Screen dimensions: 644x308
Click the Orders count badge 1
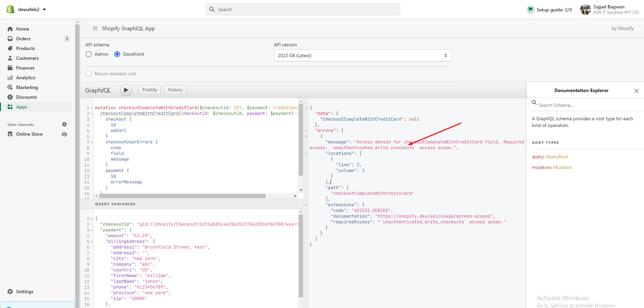[67, 39]
